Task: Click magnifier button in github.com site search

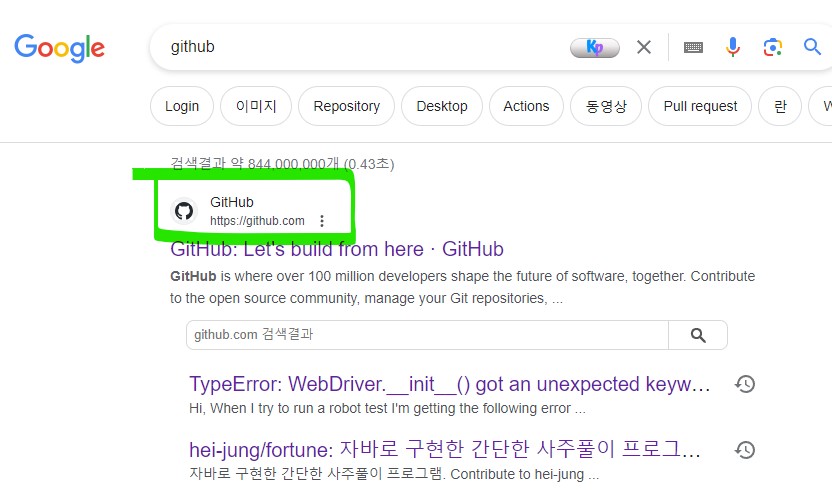Action: pos(698,335)
